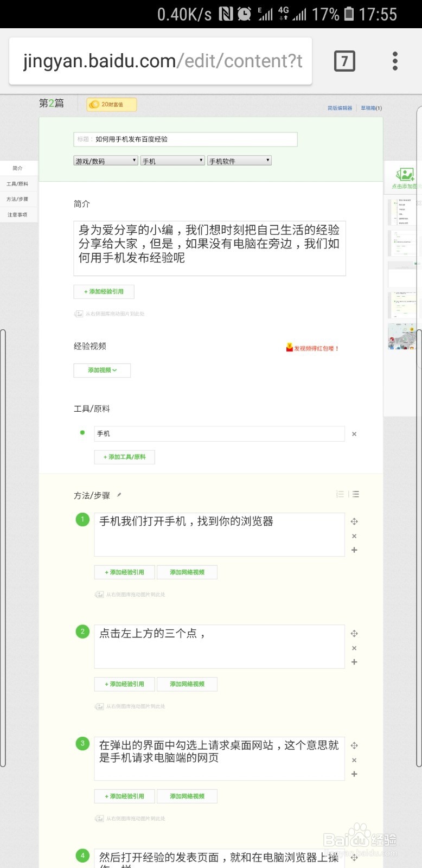
Task: Click the image placeholder icon under step 1
Action: click(99, 595)
